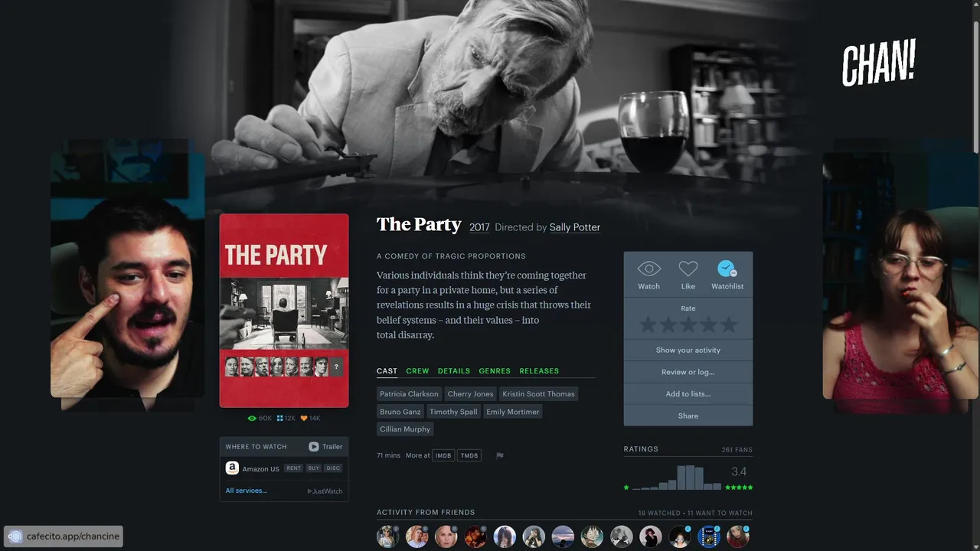Click The Party poster thumbnail
Image resolution: width=980 pixels, height=551 pixels.
[284, 311]
